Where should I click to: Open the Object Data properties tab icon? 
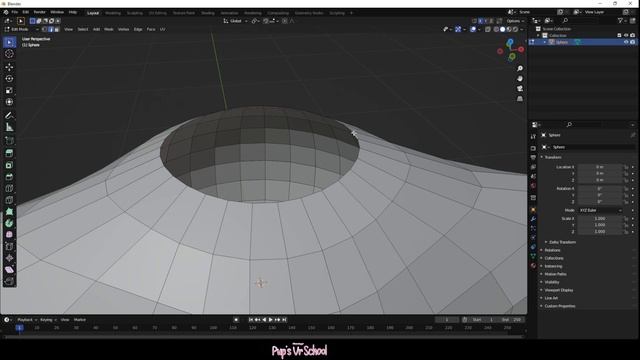[x=533, y=256]
